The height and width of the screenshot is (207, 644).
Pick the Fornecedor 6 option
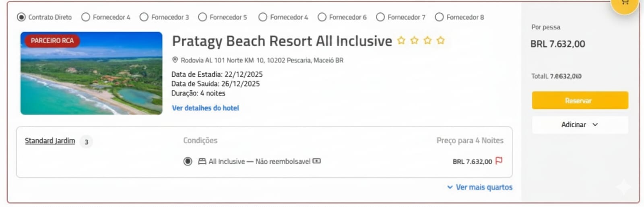322,17
